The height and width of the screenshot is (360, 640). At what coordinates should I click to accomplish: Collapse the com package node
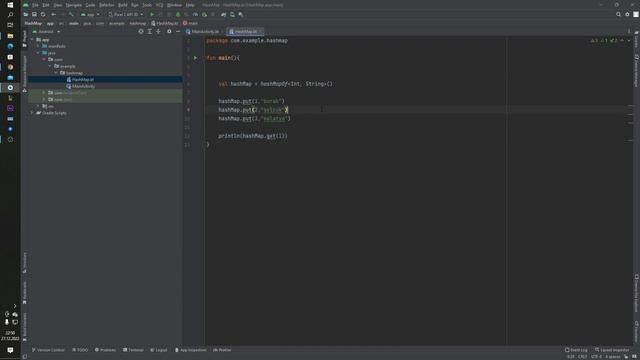click(x=44, y=60)
